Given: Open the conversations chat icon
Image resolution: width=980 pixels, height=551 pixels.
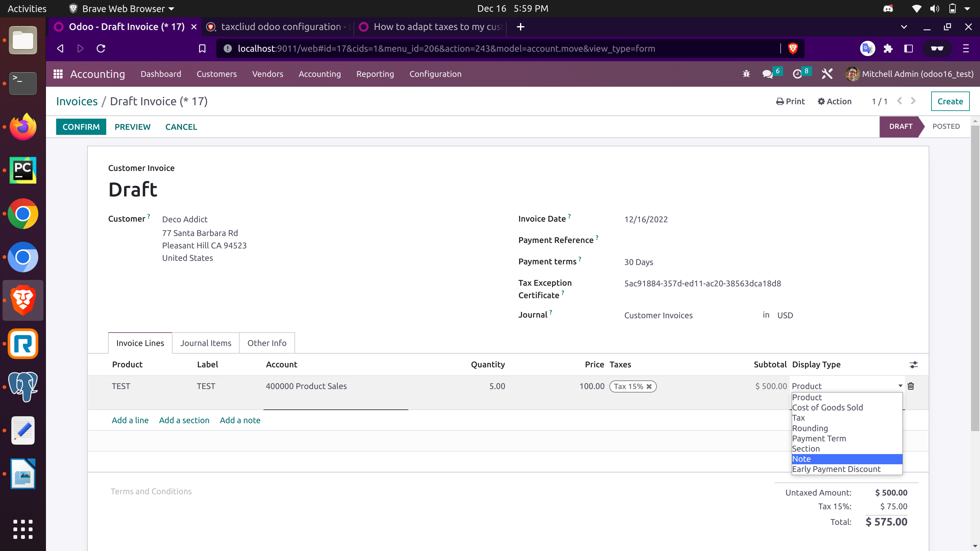Looking at the screenshot, I should click(x=767, y=74).
